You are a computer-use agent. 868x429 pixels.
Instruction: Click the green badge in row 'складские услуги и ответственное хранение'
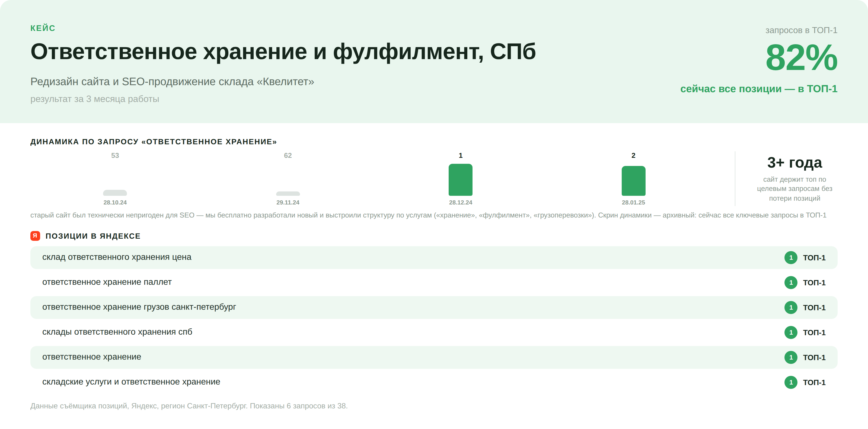tap(790, 382)
